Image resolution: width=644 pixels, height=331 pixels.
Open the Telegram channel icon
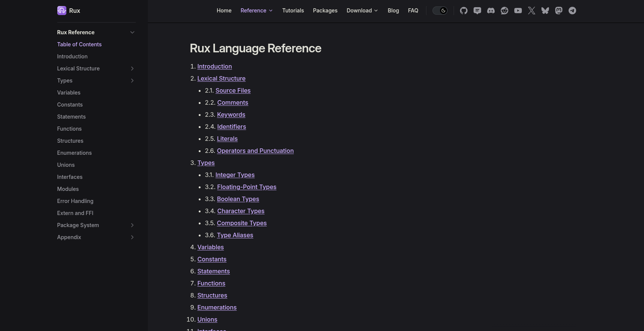[x=572, y=11]
